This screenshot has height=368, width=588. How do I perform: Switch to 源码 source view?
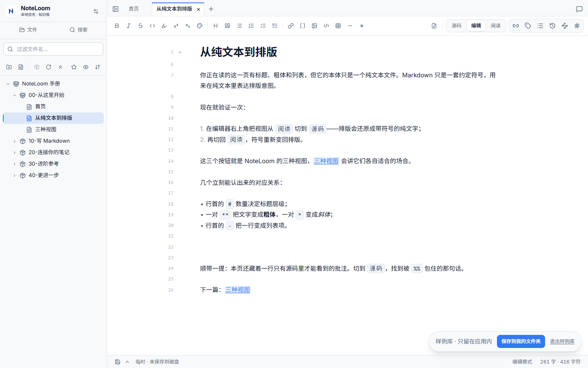pos(457,26)
